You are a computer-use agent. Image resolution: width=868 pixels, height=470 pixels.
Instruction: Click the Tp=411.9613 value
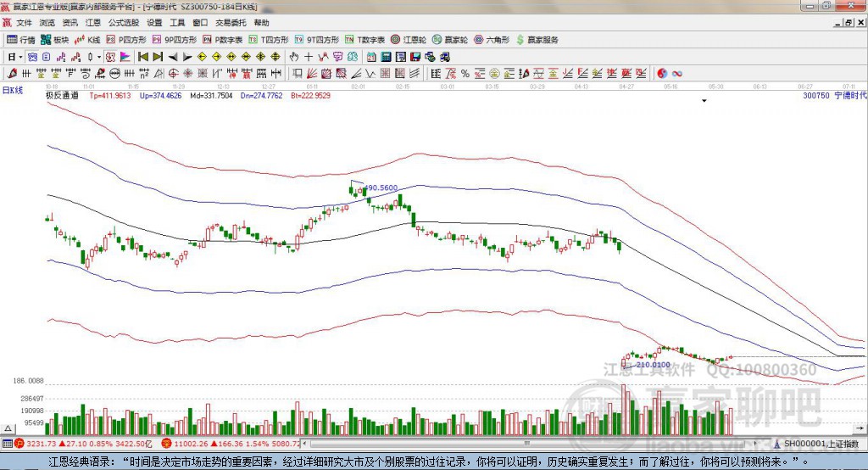point(110,95)
